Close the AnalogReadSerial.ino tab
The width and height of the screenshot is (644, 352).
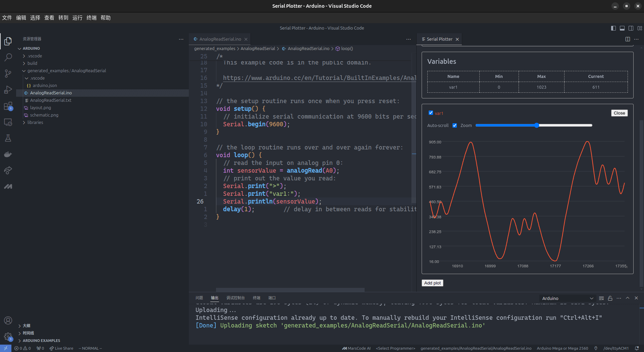tap(246, 39)
